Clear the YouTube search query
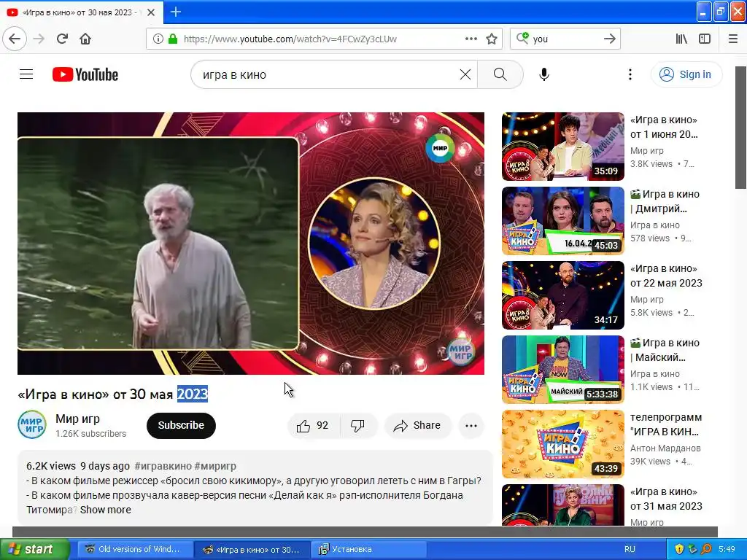Viewport: 747px width, 560px height. 465,74
